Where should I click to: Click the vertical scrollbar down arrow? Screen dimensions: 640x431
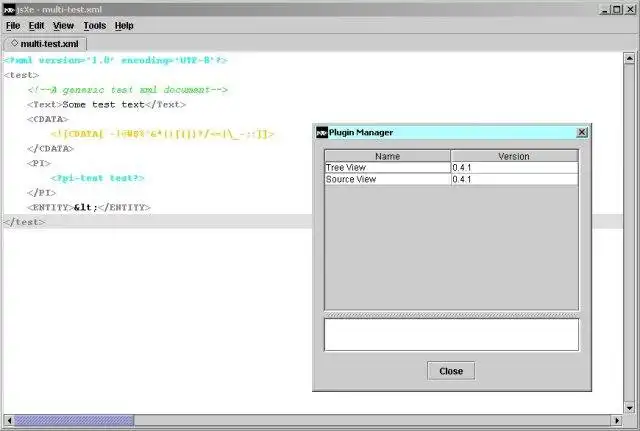tap(629, 408)
